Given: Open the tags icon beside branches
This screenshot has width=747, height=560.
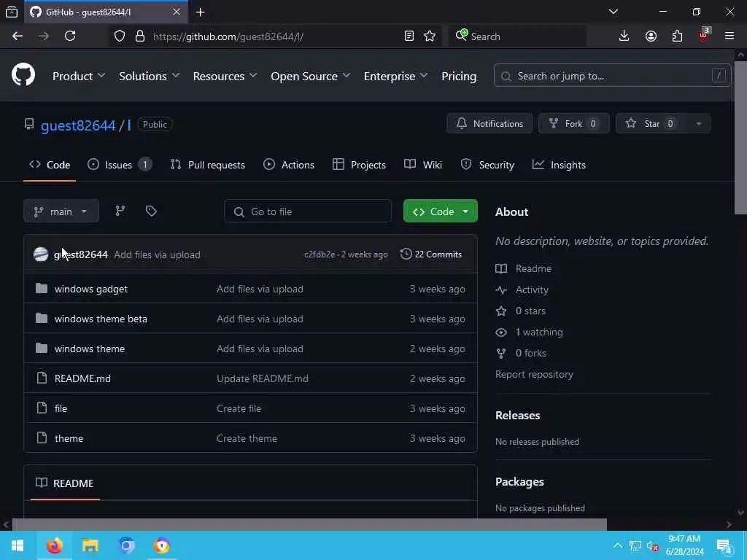Looking at the screenshot, I should (151, 211).
